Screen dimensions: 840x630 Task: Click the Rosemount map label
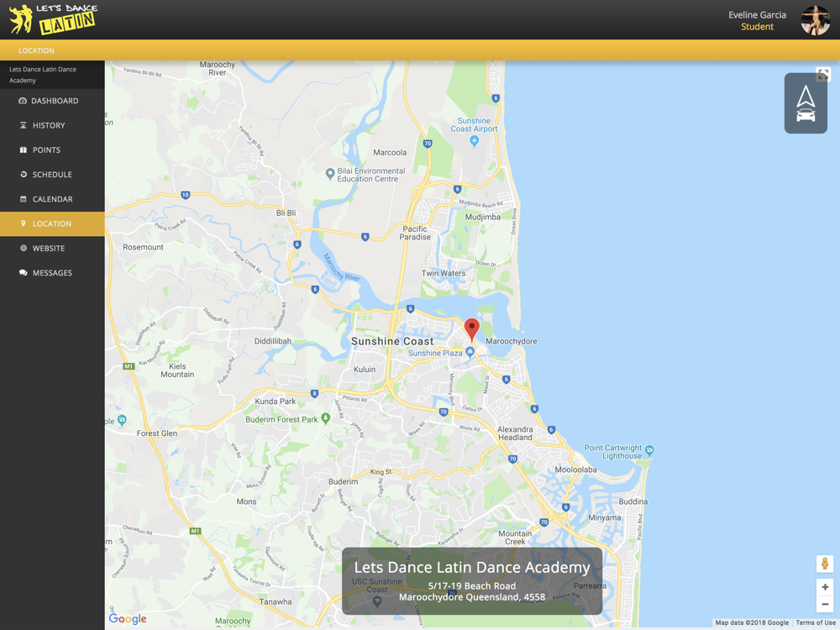[143, 247]
